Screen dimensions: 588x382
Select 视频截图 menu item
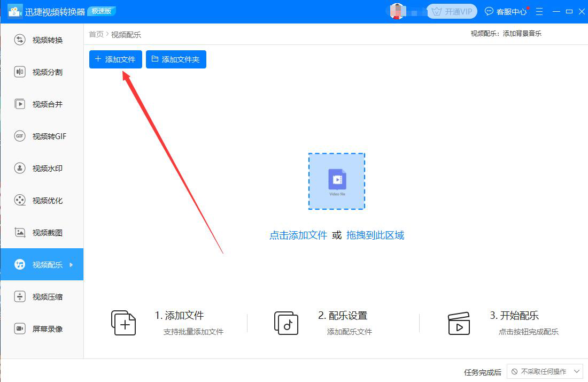point(42,232)
